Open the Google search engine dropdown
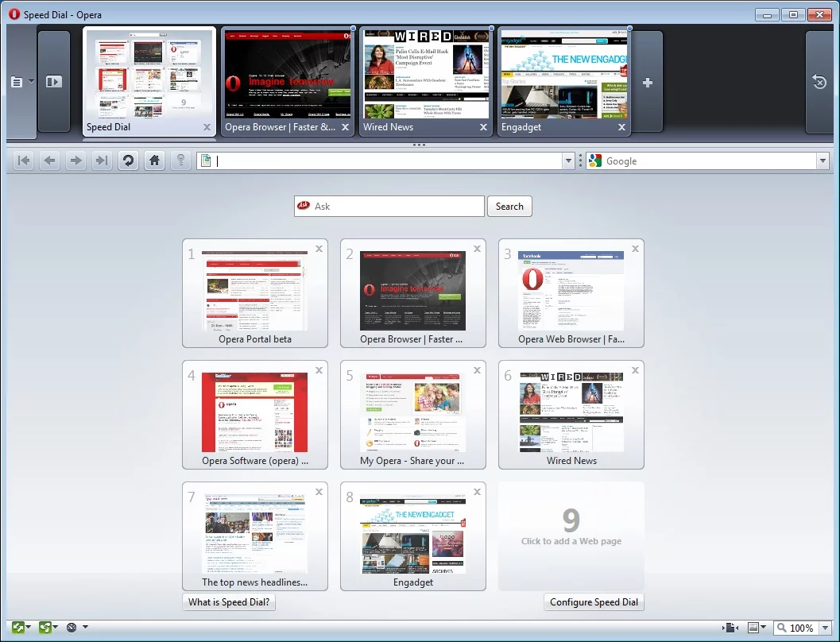This screenshot has width=840, height=642. tap(823, 160)
